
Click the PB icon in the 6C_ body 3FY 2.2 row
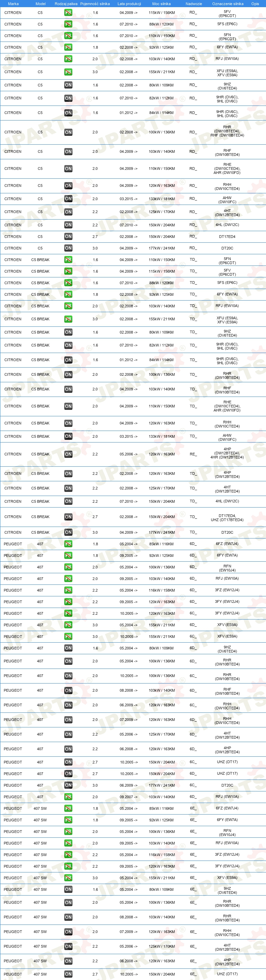(x=68, y=614)
